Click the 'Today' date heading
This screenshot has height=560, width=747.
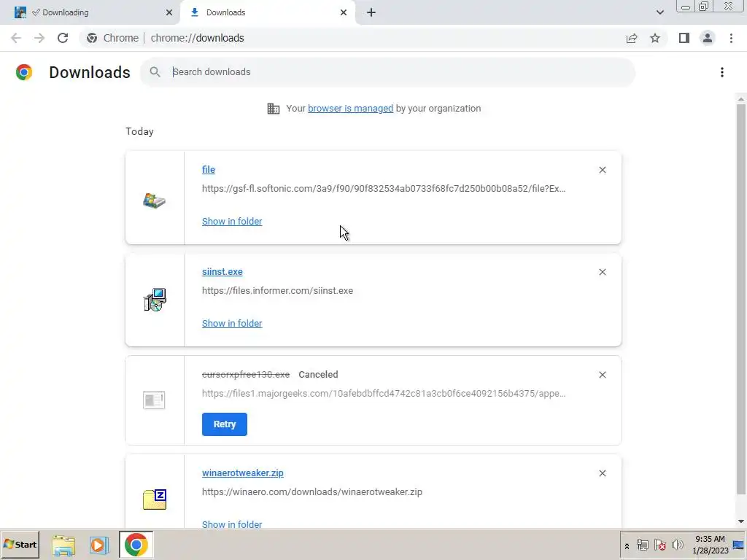tap(139, 131)
